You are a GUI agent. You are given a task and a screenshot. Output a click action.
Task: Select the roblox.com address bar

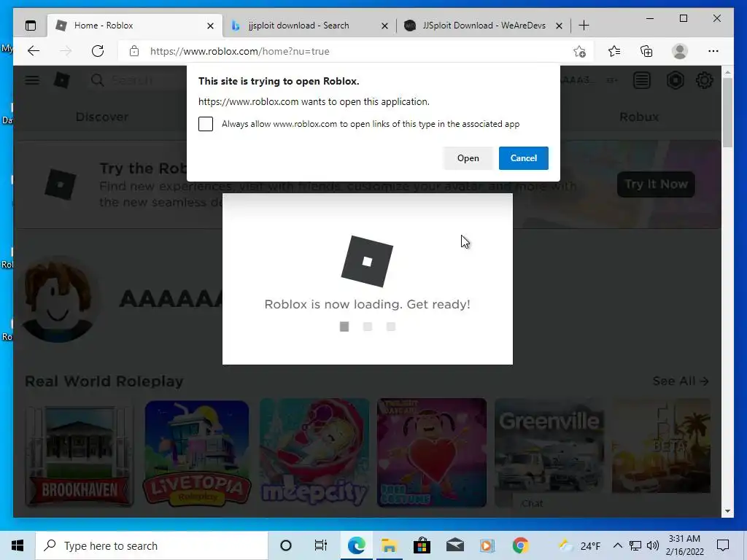[356, 51]
